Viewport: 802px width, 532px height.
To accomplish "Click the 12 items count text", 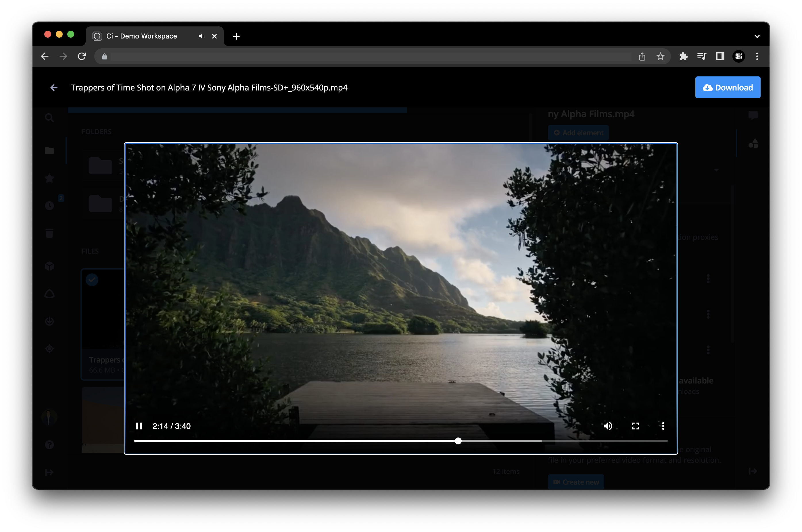I will (506, 471).
